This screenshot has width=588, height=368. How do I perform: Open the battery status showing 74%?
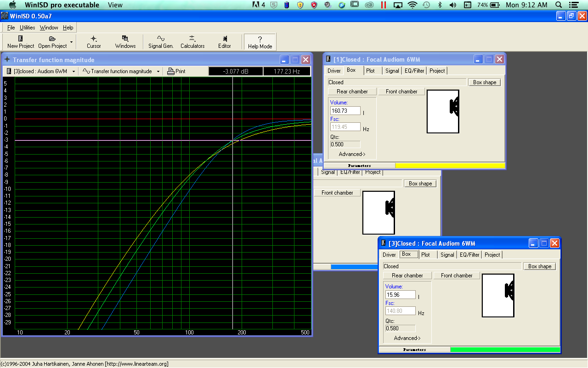coord(489,5)
